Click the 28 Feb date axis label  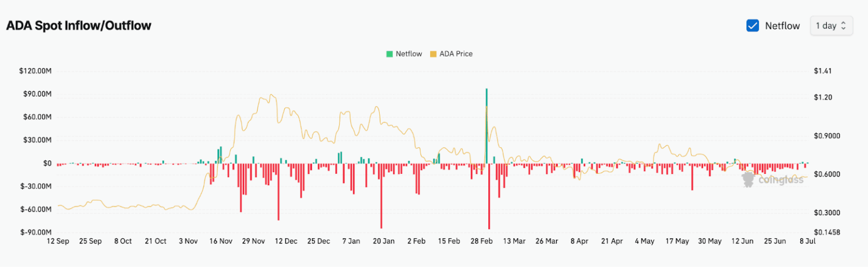[x=481, y=241]
